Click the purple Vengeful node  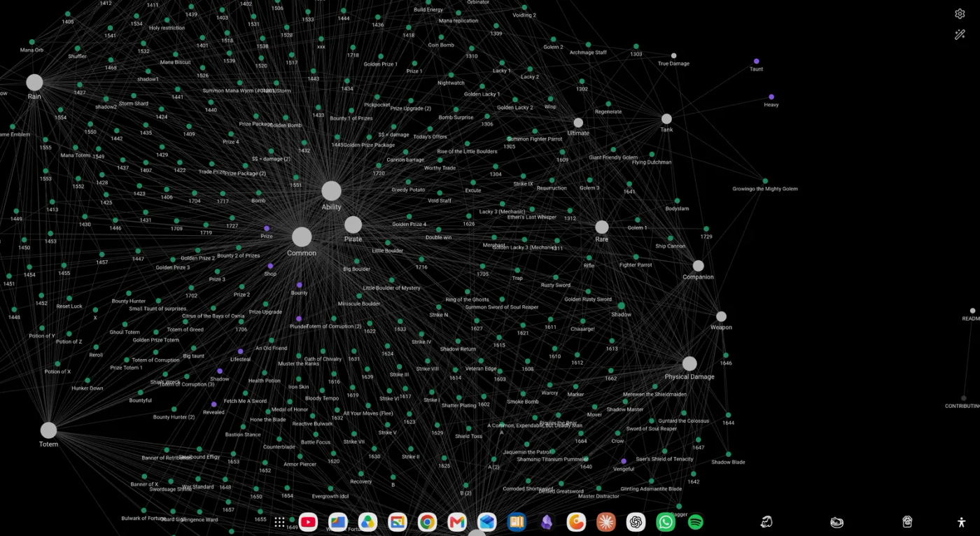tap(624, 461)
